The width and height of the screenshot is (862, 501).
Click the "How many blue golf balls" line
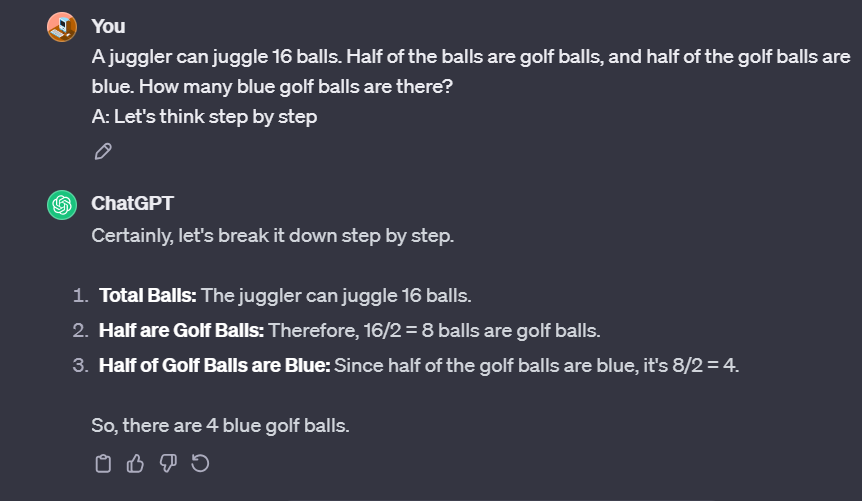click(x=272, y=86)
